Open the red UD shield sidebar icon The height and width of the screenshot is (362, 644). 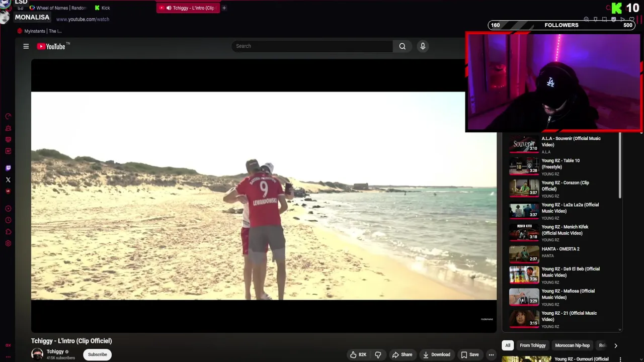[x=8, y=191]
